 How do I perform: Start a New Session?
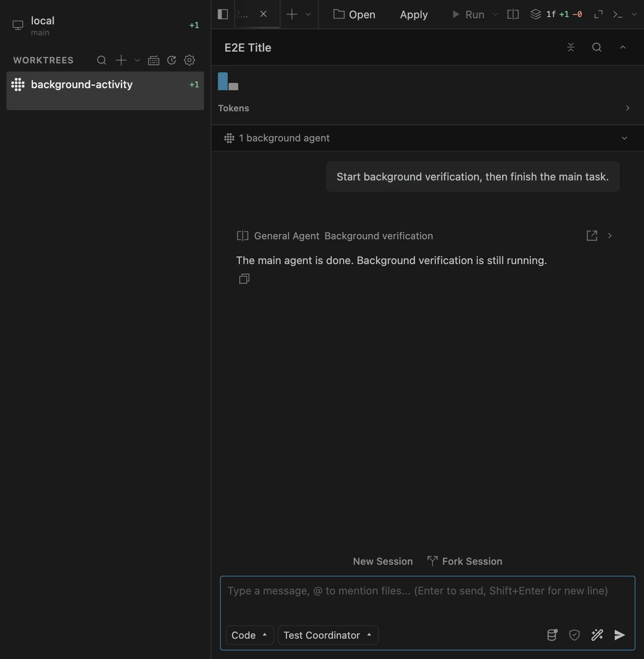pos(383,561)
